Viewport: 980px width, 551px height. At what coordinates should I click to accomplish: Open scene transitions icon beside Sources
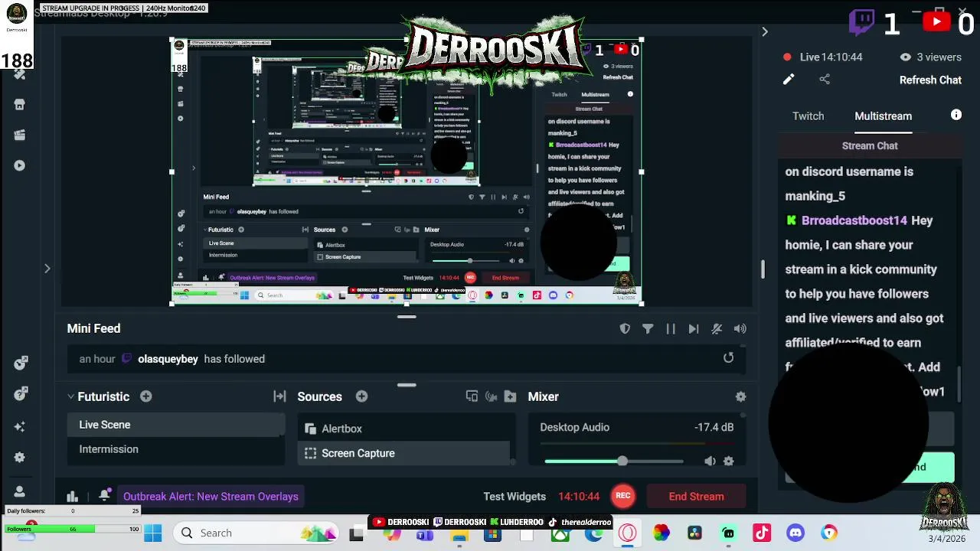pos(279,396)
